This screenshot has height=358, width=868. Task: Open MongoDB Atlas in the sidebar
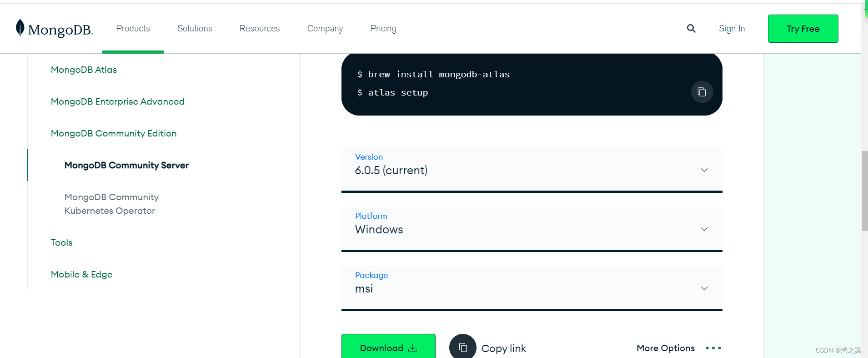click(x=84, y=70)
